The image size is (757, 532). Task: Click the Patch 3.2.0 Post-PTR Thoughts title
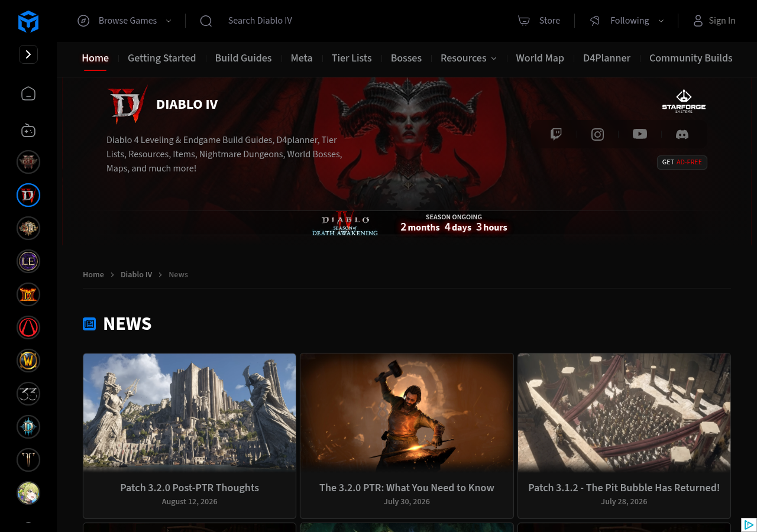pyautogui.click(x=190, y=488)
